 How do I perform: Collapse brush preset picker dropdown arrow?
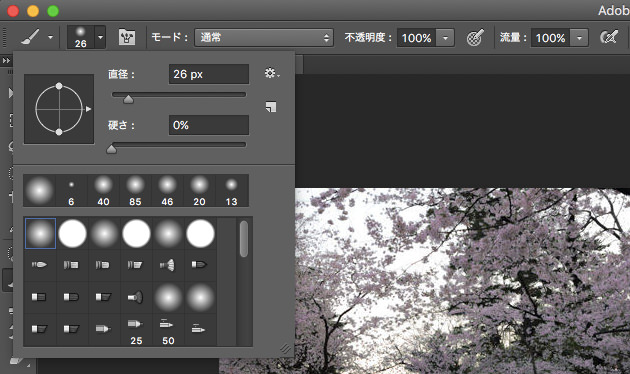point(100,37)
